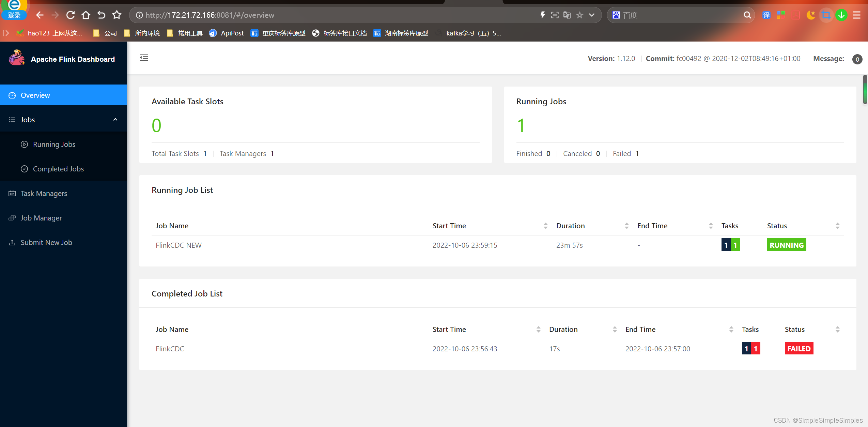Image resolution: width=868 pixels, height=427 pixels.
Task: Click the green download arrow icon
Action: (x=841, y=15)
